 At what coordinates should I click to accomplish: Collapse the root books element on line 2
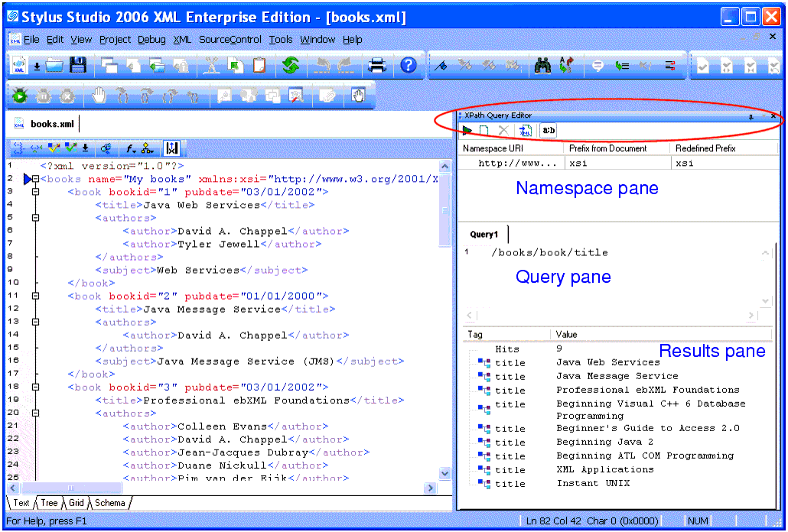pos(35,179)
